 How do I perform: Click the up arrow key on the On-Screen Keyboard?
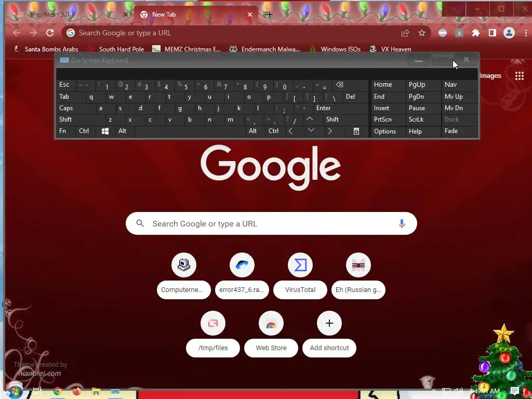[x=310, y=119]
